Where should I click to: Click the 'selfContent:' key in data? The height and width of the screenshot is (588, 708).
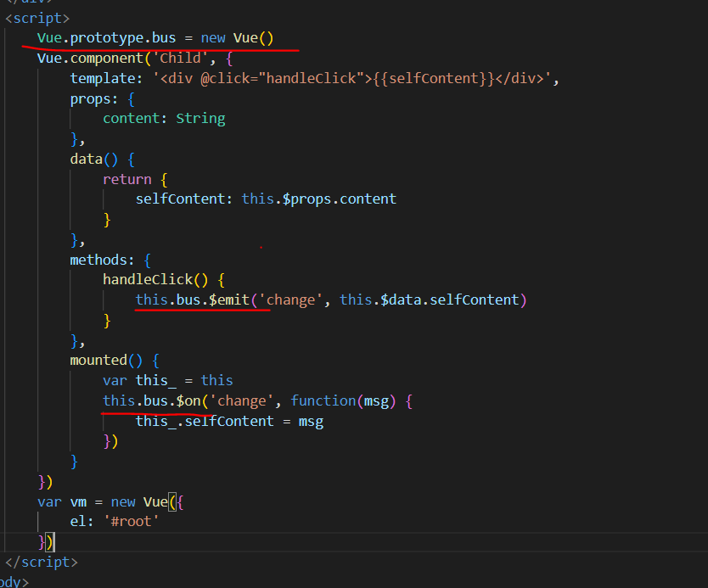pyautogui.click(x=183, y=199)
